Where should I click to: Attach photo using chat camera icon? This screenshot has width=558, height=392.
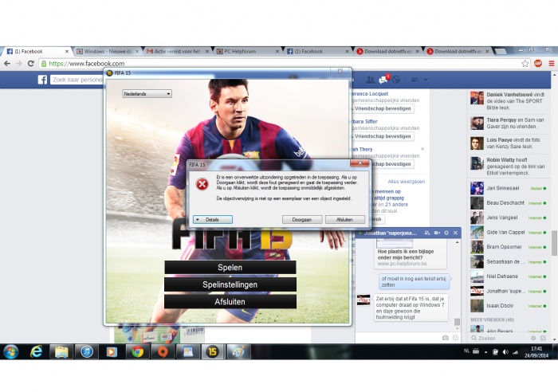[x=445, y=338]
